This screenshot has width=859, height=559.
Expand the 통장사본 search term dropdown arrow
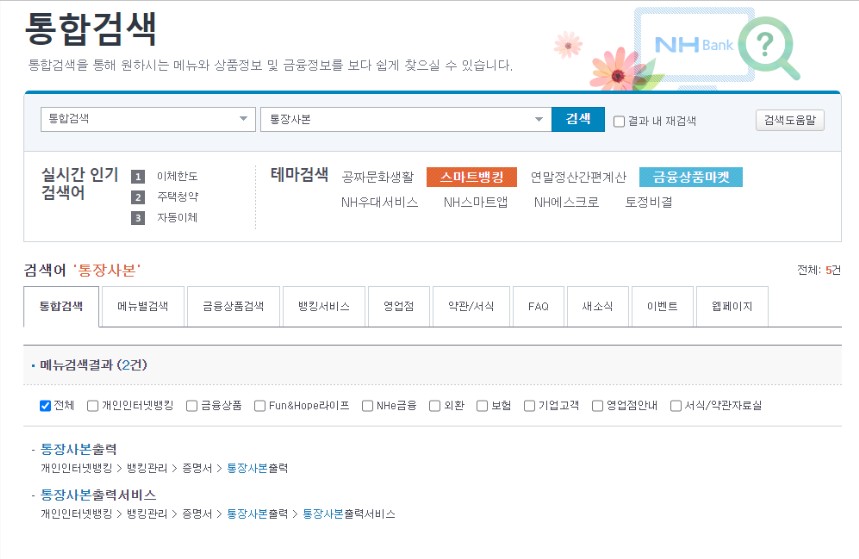point(539,119)
